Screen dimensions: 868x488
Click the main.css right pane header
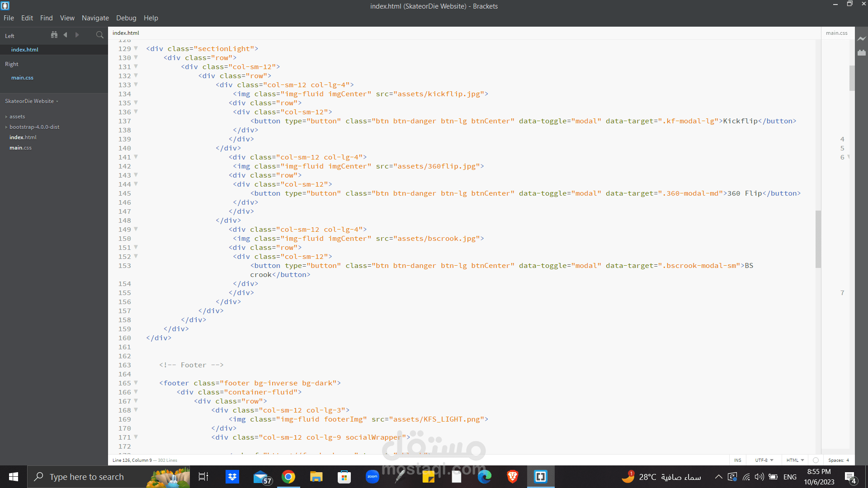(836, 33)
